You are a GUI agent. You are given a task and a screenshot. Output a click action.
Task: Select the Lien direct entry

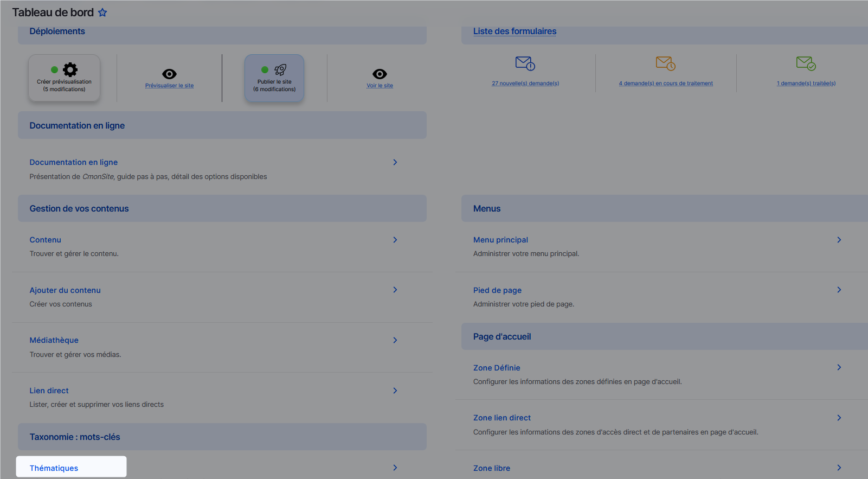tap(49, 391)
